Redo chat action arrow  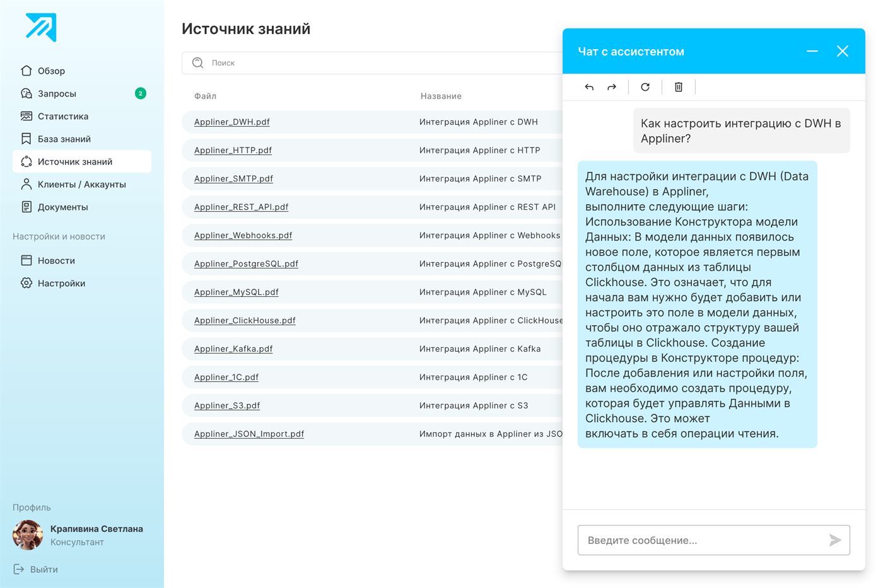coord(612,87)
